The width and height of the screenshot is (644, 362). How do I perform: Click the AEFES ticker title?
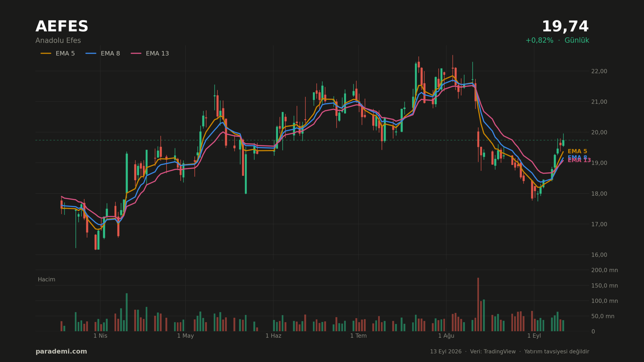pyautogui.click(x=62, y=27)
